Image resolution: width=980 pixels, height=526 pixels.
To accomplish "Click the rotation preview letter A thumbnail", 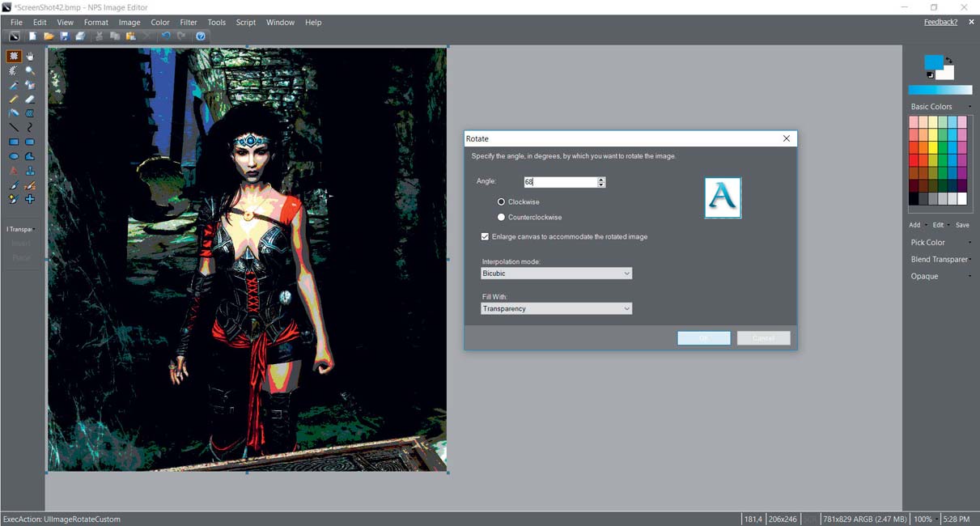I will 723,198.
